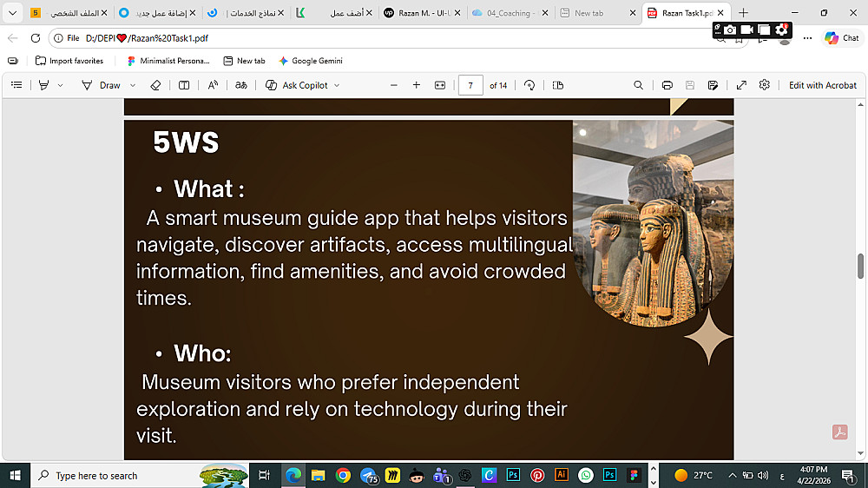The width and height of the screenshot is (868, 488).
Task: Click the scrollbar down arrow
Action: coord(860,453)
